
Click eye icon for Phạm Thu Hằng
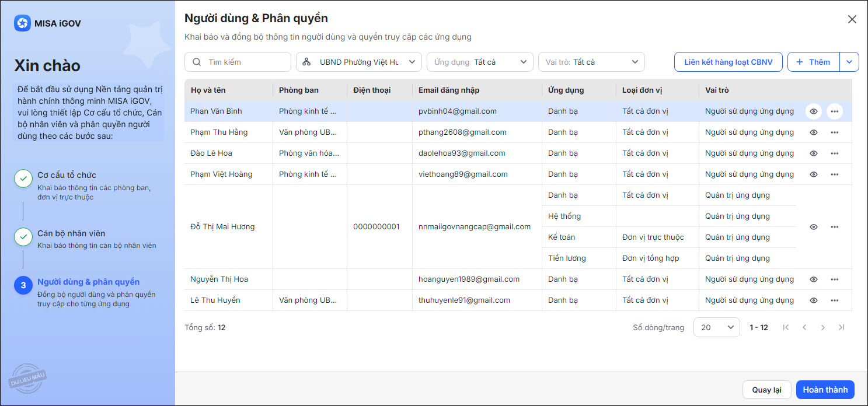(x=814, y=132)
